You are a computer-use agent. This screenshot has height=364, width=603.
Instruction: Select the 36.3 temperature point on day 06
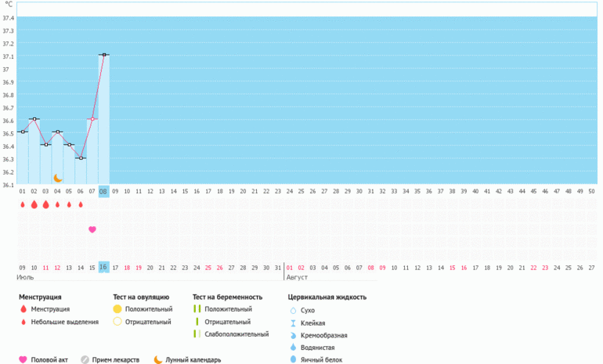[81, 158]
